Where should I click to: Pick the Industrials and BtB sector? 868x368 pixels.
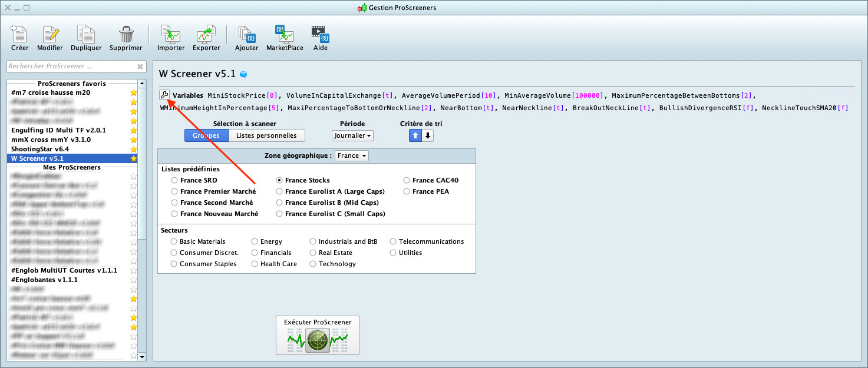[313, 241]
